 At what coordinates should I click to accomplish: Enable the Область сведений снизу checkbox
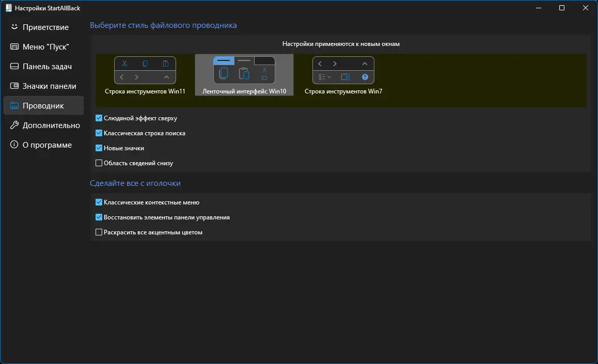(99, 163)
